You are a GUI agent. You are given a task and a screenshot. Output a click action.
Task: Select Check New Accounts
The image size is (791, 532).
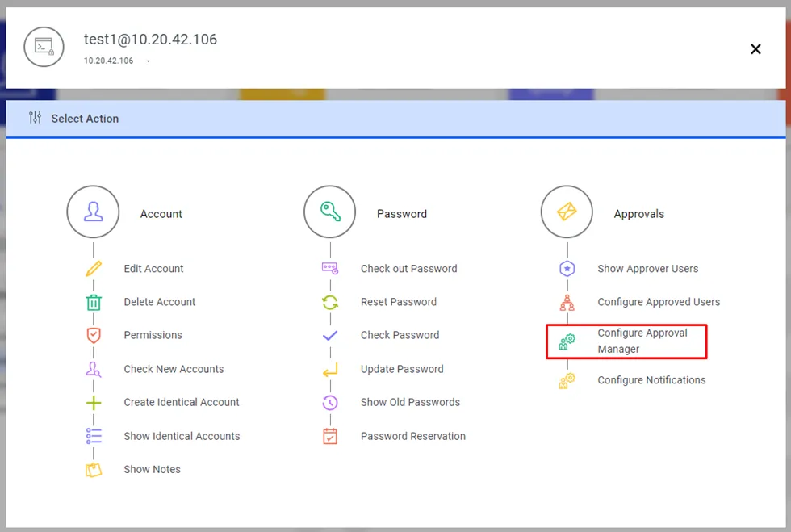pyautogui.click(x=174, y=369)
